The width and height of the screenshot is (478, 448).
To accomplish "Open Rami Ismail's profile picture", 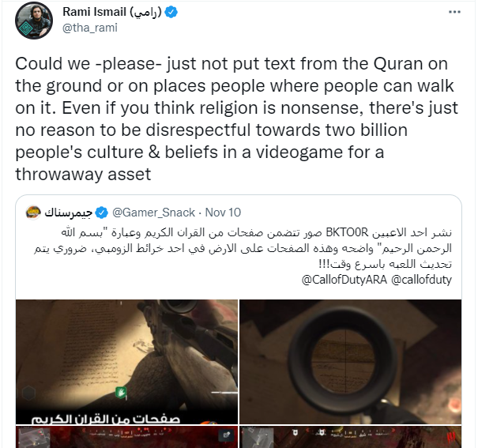I will (34, 21).
